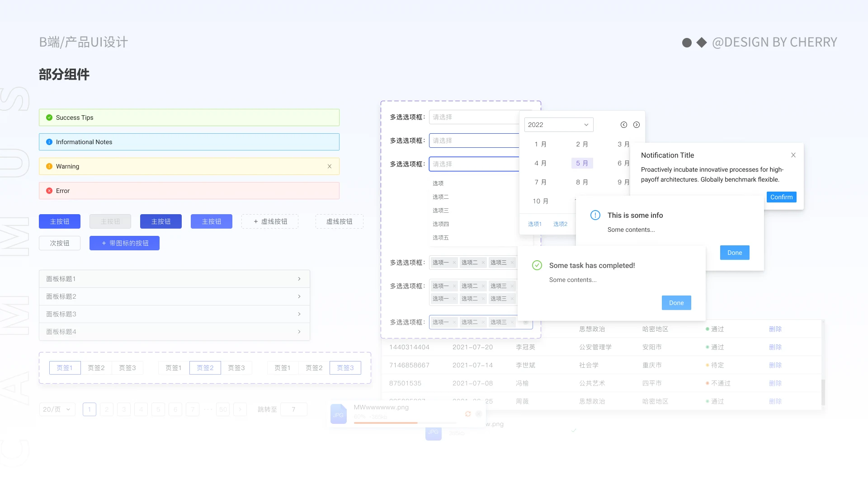
Task: Go to next year in date picker
Action: tap(637, 125)
